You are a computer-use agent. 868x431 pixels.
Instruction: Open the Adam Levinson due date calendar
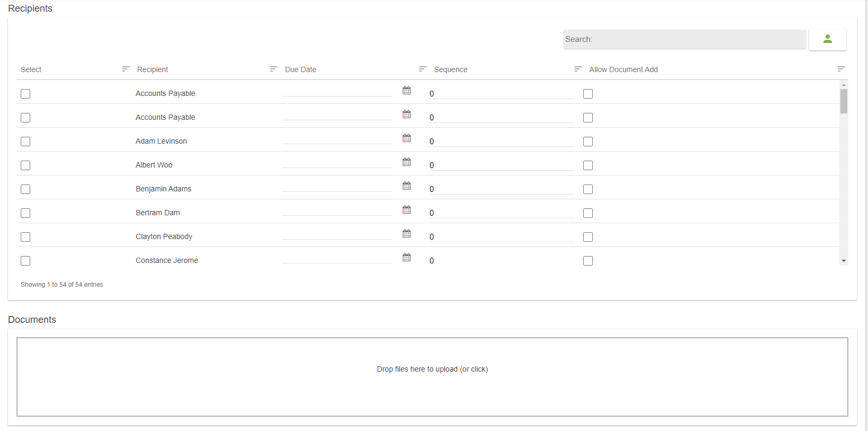click(407, 138)
